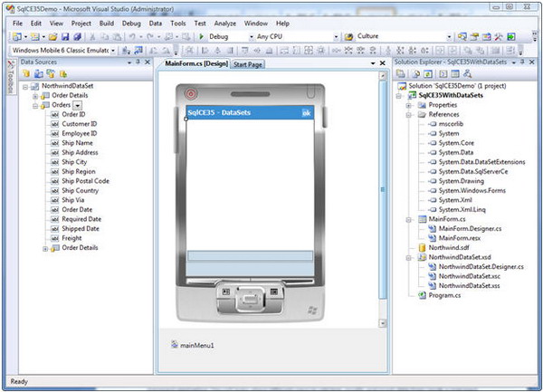543x392 pixels.
Task: Select the Ship Postal Code field
Action: [x=85, y=181]
